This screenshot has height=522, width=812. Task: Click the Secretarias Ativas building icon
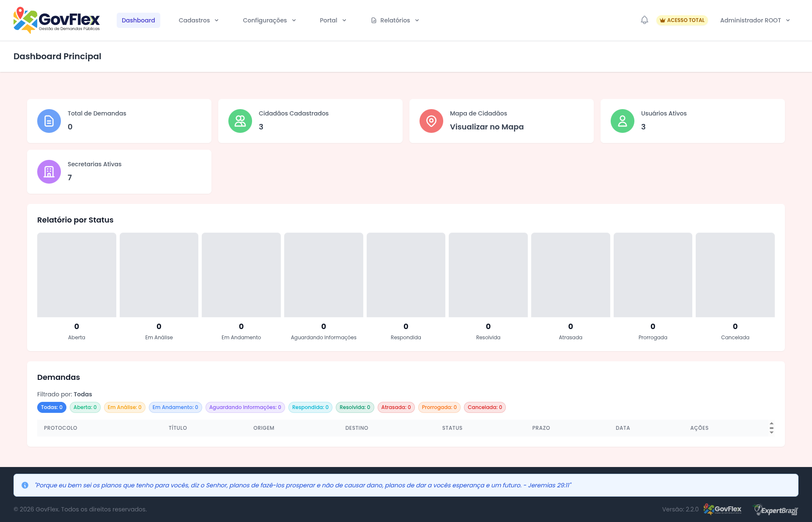(x=49, y=172)
